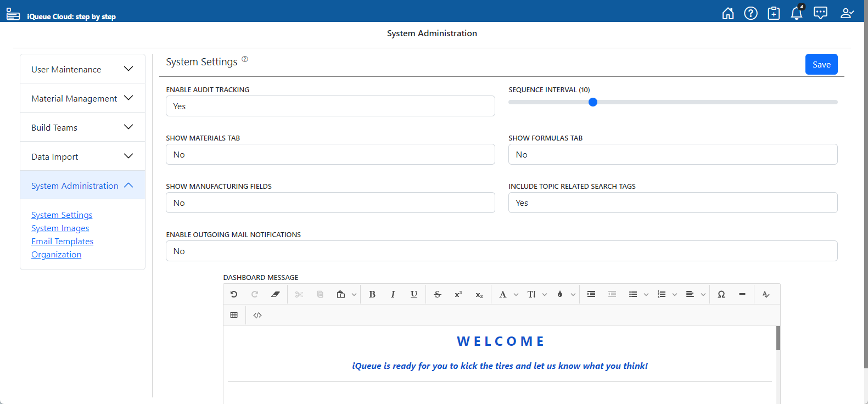Open the chat messages icon
Screen dimensions: 868x404
click(x=820, y=13)
